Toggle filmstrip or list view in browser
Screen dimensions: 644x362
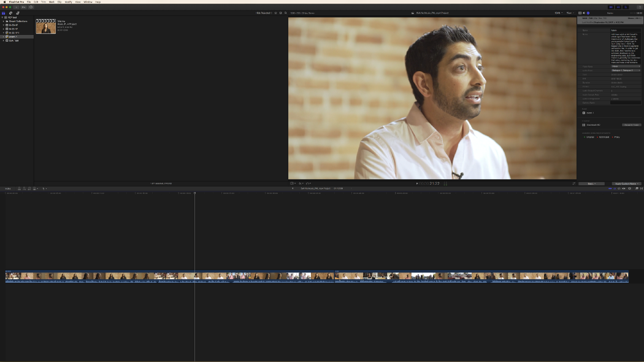(275, 13)
